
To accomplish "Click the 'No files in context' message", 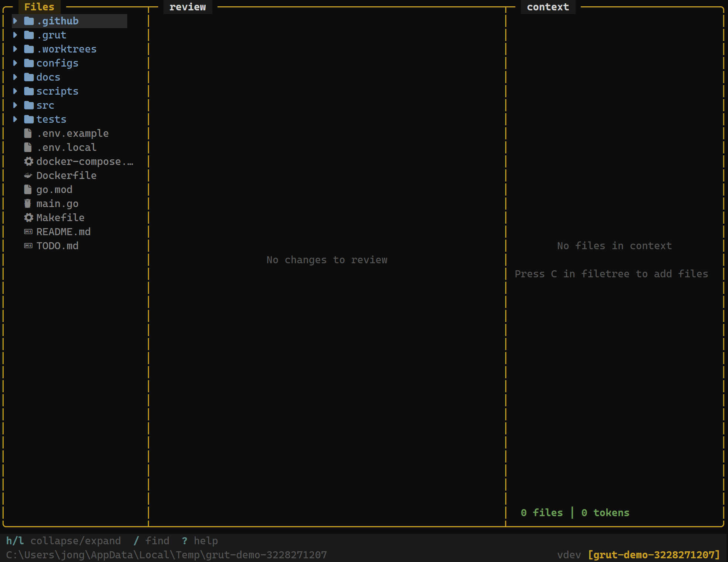I will 614,246.
